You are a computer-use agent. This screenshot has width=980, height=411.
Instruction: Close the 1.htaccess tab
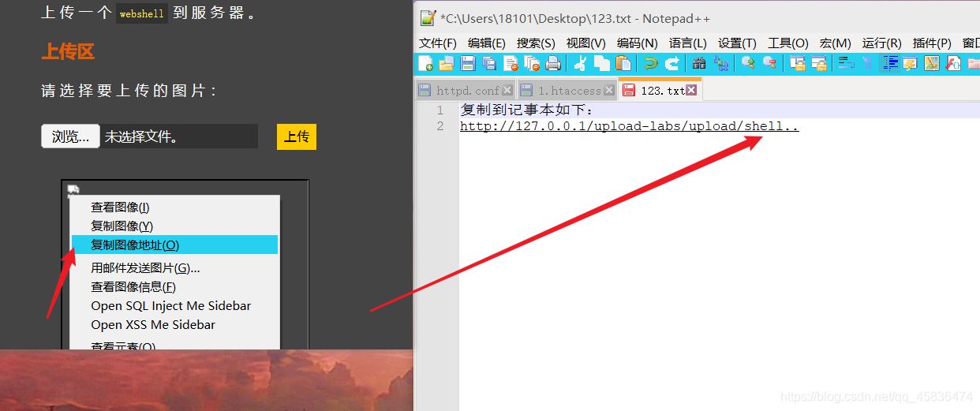click(608, 90)
